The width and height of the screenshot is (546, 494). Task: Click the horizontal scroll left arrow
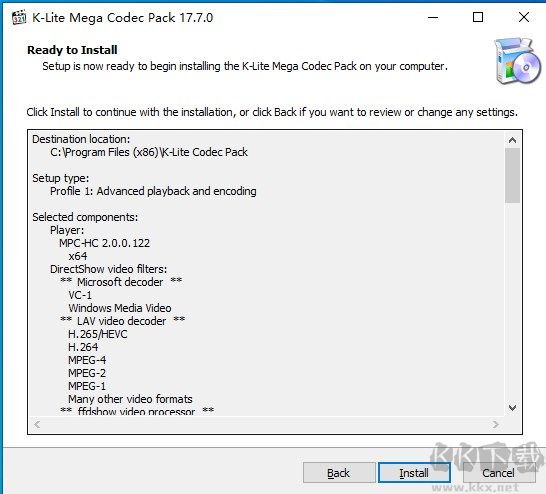(x=37, y=424)
